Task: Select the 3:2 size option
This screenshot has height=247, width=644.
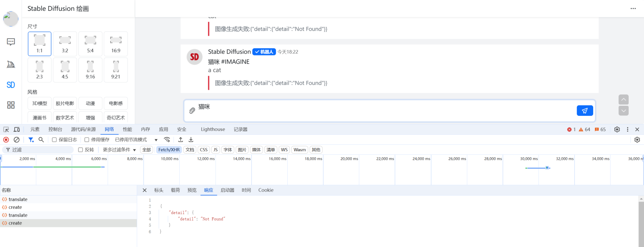Action: (65, 44)
